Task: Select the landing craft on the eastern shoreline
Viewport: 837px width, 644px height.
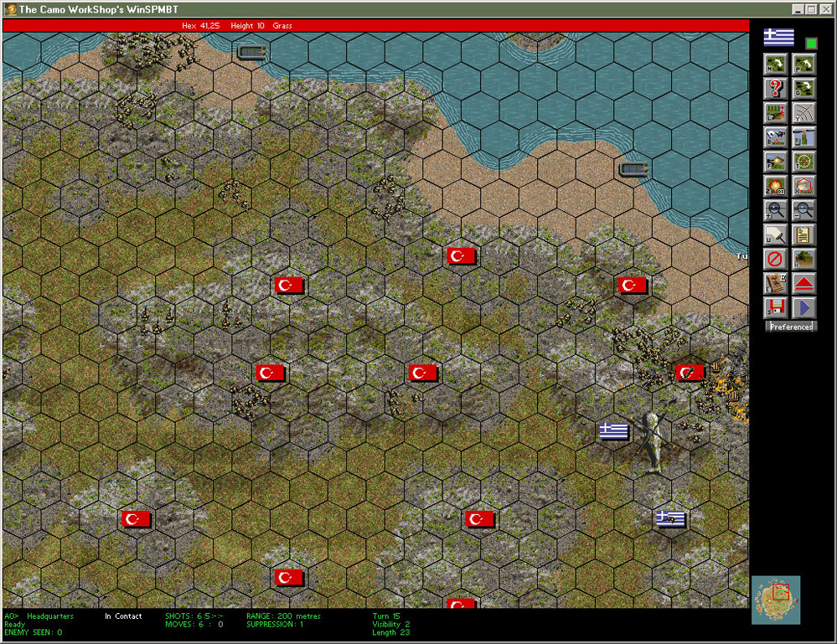Action: point(633,170)
